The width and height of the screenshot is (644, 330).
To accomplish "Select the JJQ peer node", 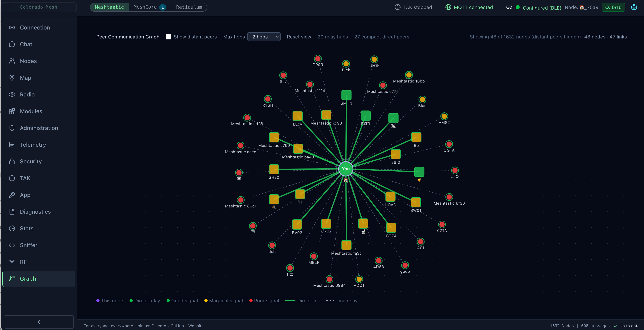I will point(455,171).
